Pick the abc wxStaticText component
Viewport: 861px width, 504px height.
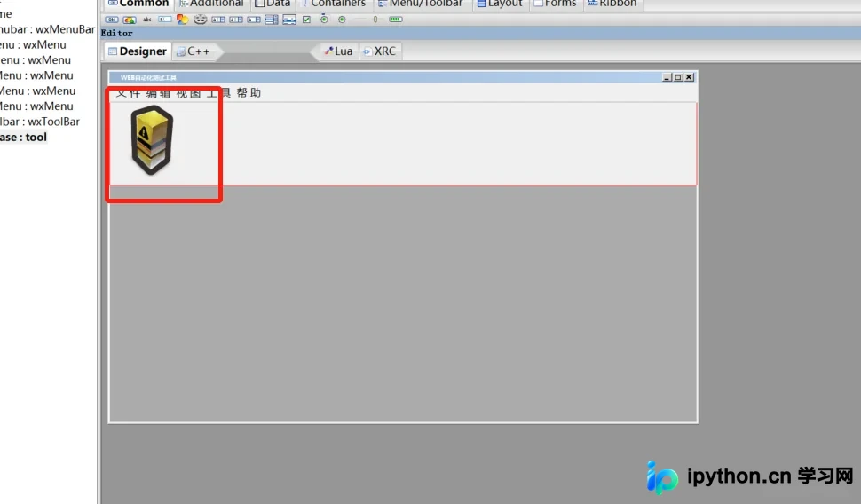tap(147, 20)
